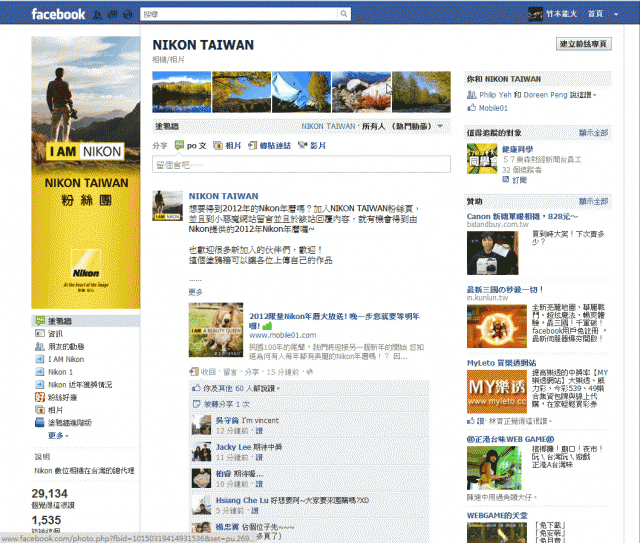Screen dimensions: 640x543
Task: Open suggested person yellow avatar thumbnail
Action: (482, 159)
